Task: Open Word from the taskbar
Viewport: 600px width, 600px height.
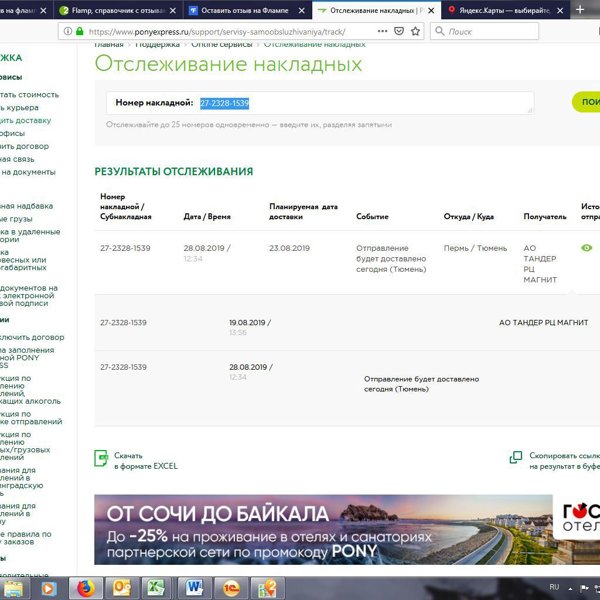Action: click(195, 588)
